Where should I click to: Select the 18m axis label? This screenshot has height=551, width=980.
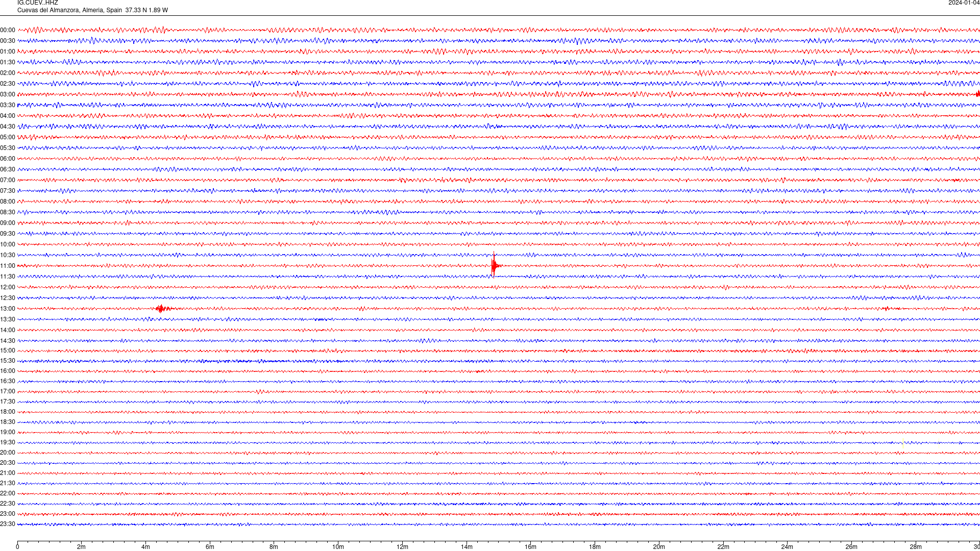click(x=595, y=547)
